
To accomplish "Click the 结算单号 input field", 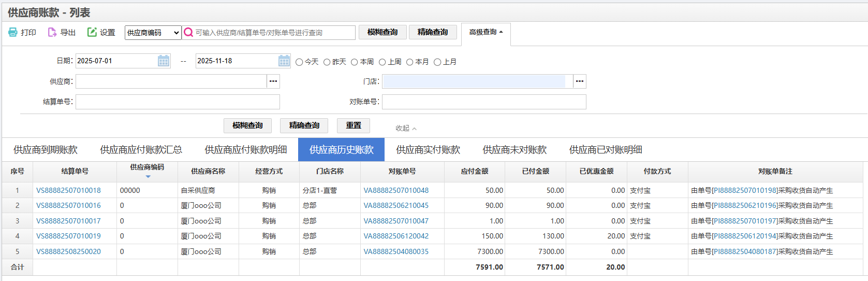I will (178, 102).
